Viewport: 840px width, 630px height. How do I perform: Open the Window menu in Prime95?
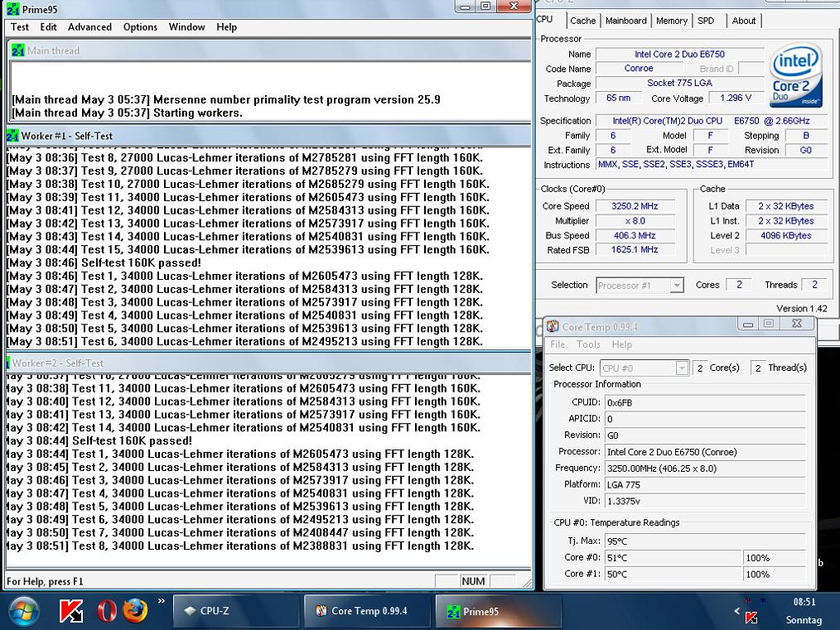pos(186,26)
